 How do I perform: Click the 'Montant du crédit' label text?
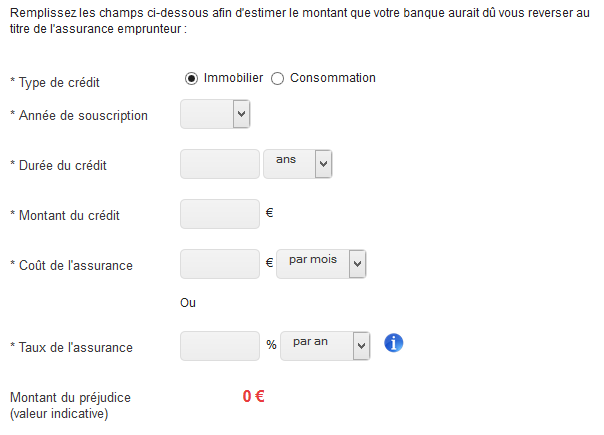(69, 215)
